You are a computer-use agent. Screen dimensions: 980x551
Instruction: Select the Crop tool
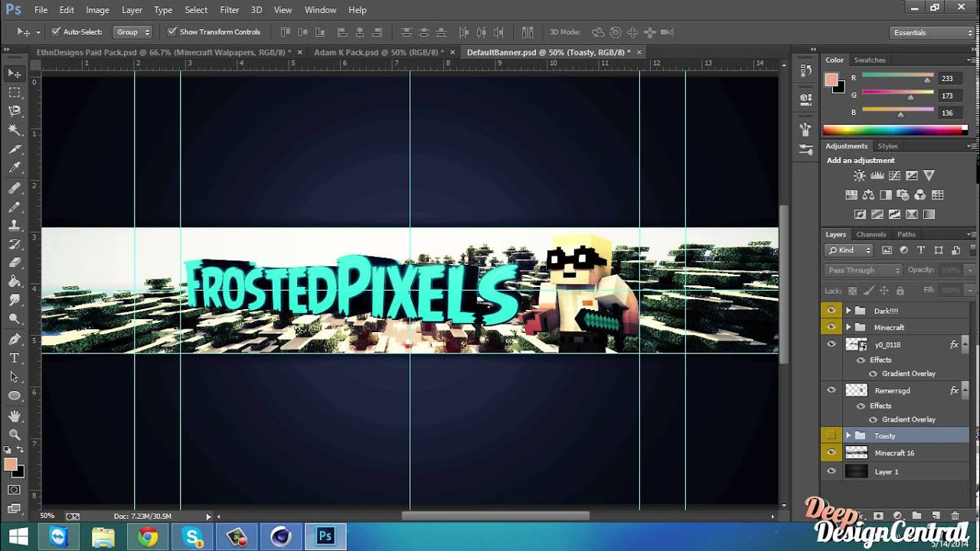(x=15, y=150)
